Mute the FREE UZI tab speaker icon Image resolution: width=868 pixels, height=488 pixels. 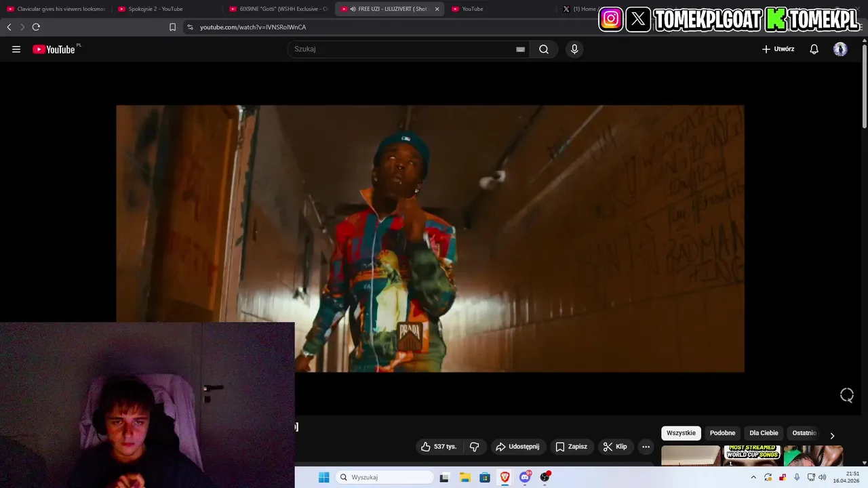tap(353, 9)
